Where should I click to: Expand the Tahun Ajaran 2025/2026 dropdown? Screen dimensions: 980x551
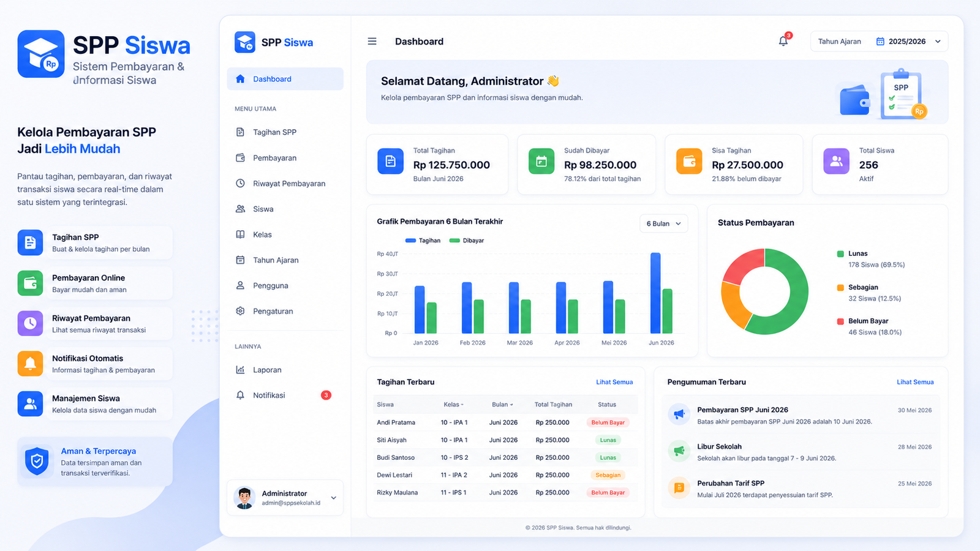coord(879,42)
